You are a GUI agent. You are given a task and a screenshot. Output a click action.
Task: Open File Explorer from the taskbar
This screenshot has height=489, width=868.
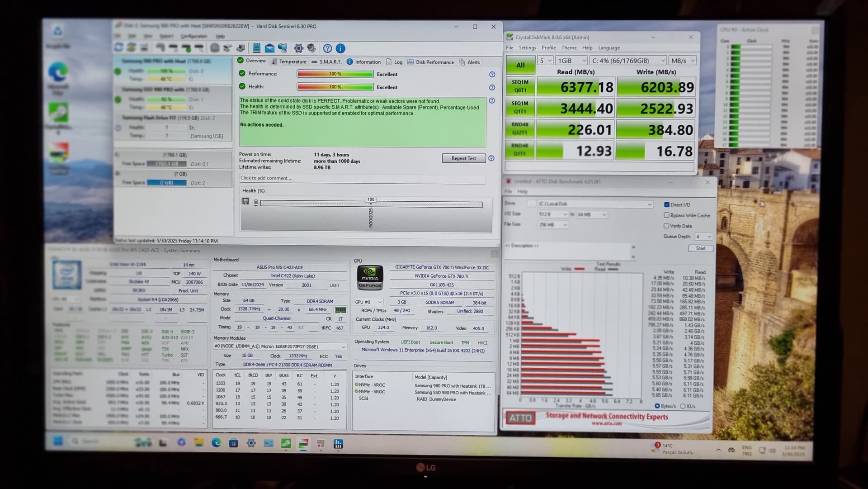coord(199,443)
